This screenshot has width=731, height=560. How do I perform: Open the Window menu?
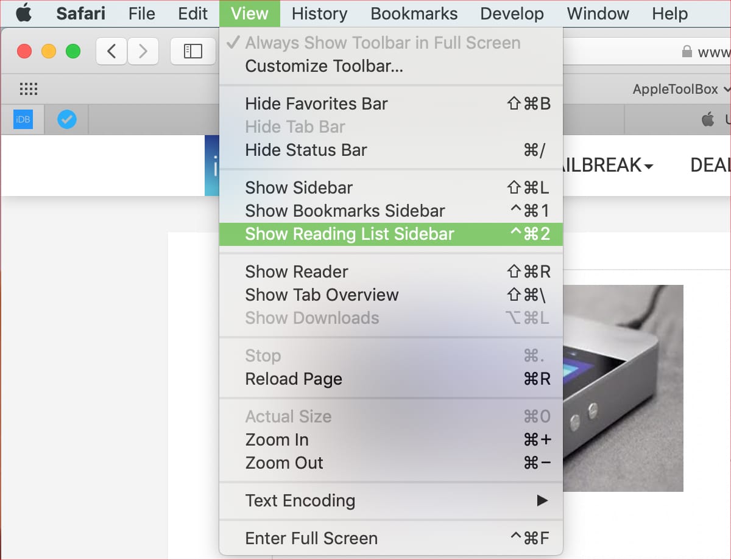click(598, 13)
